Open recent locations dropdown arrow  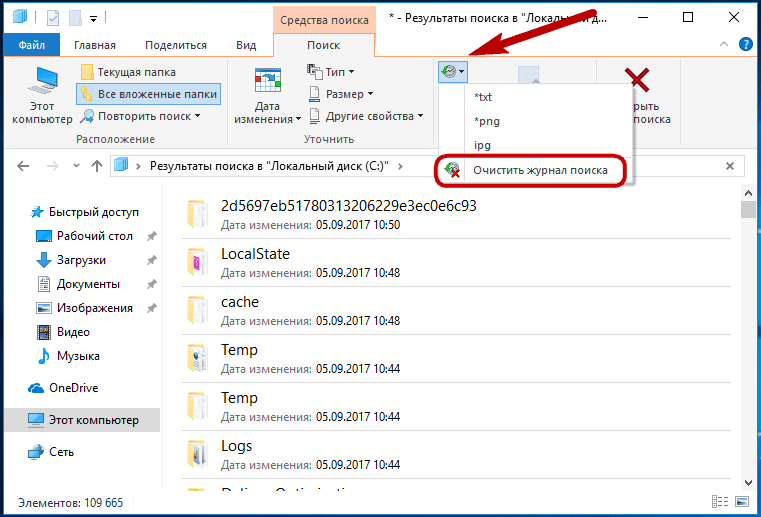point(76,166)
